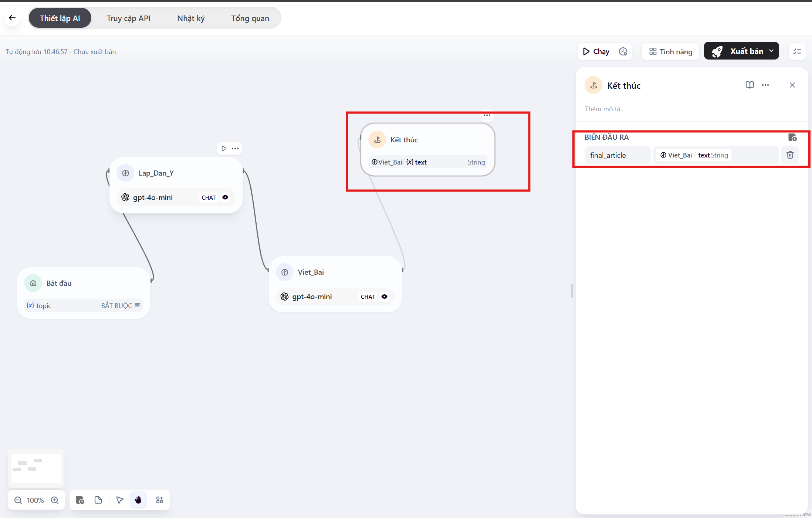Zoom out the canvas
The width and height of the screenshot is (812, 518).
pyautogui.click(x=18, y=500)
